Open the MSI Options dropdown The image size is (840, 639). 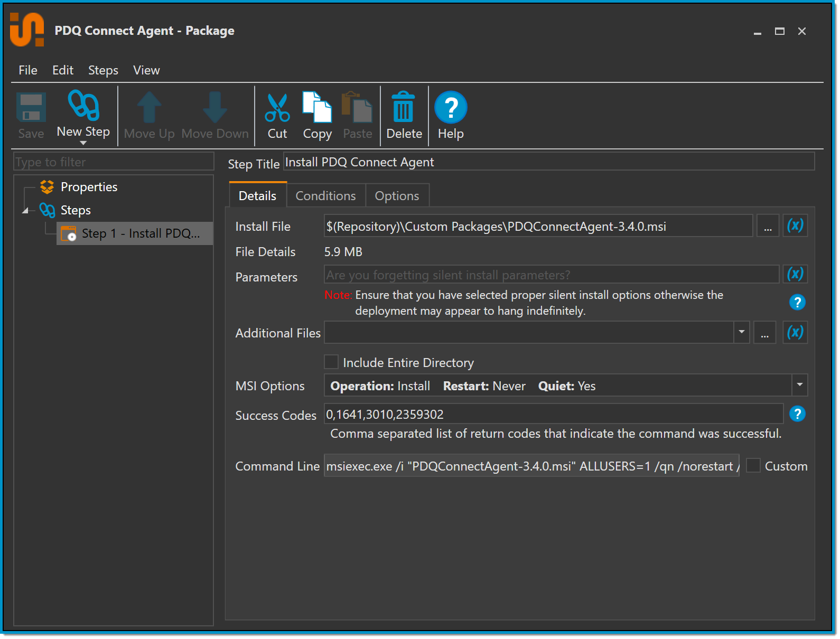(800, 385)
